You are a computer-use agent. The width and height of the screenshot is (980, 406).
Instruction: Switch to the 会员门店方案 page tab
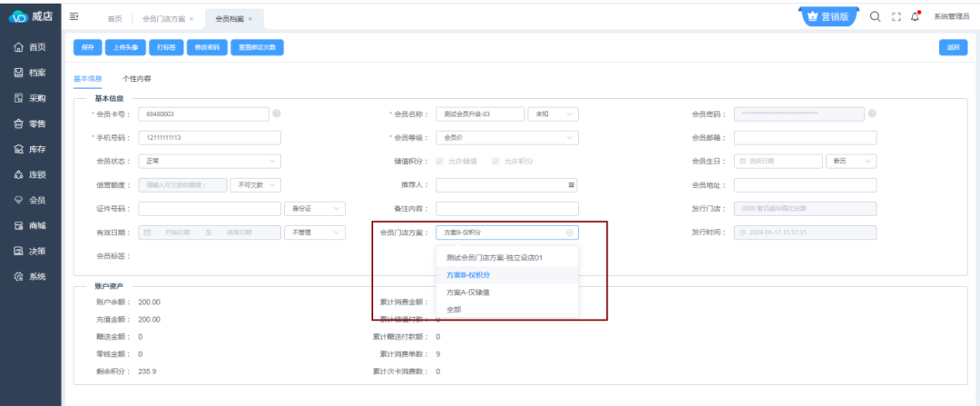[x=163, y=18]
